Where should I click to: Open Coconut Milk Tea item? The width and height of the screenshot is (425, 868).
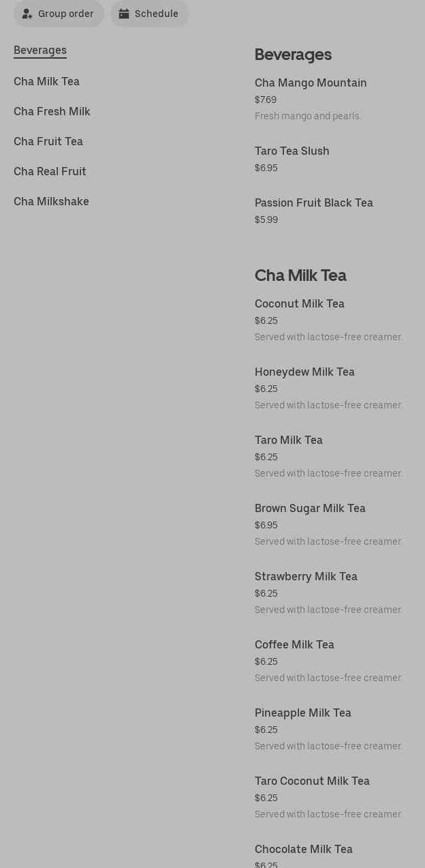click(300, 304)
